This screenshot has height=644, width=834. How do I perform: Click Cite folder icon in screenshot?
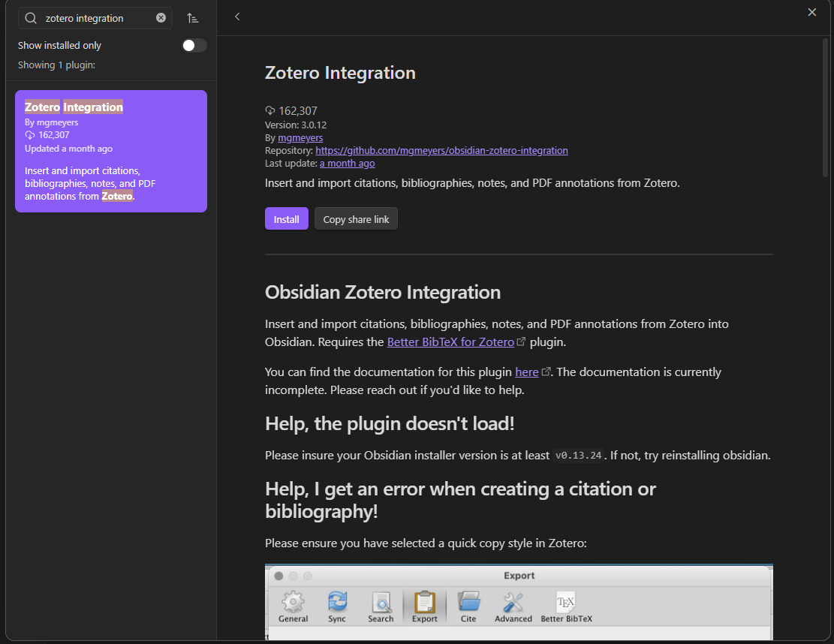point(468,606)
